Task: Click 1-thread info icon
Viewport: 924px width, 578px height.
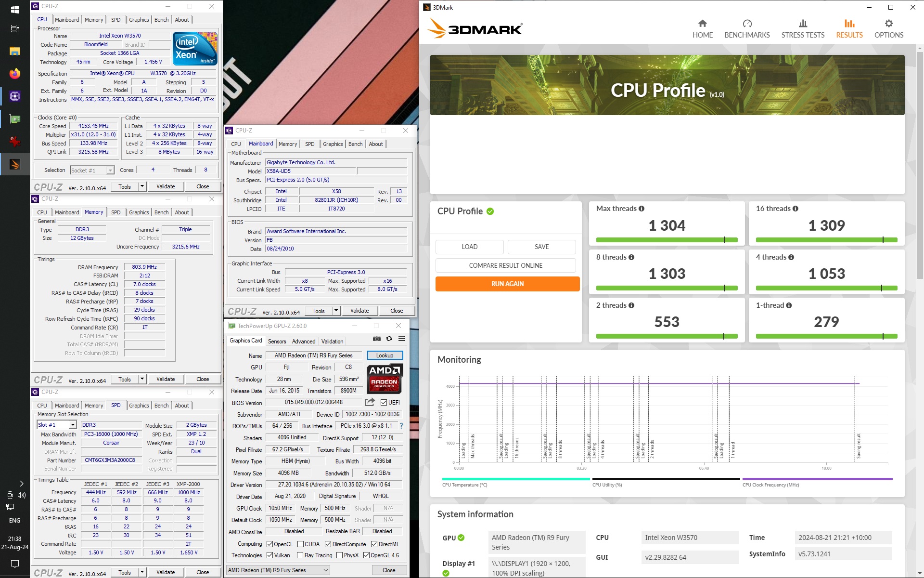Action: (789, 305)
